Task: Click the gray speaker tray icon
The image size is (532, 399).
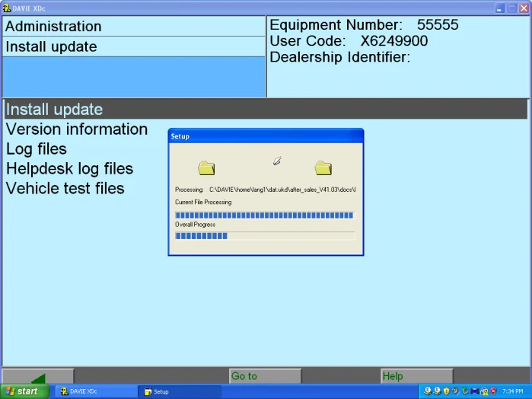Action: click(456, 391)
